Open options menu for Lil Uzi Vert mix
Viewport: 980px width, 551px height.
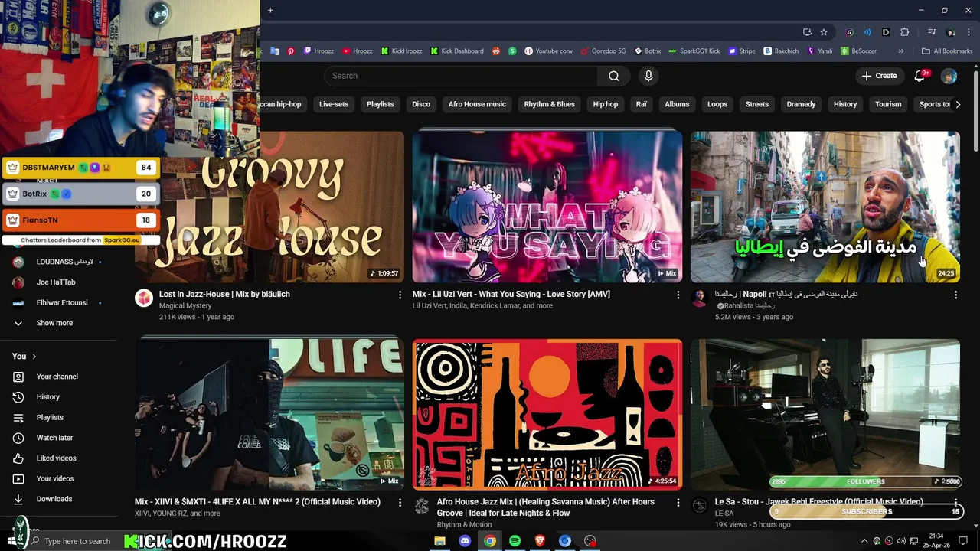pos(678,295)
